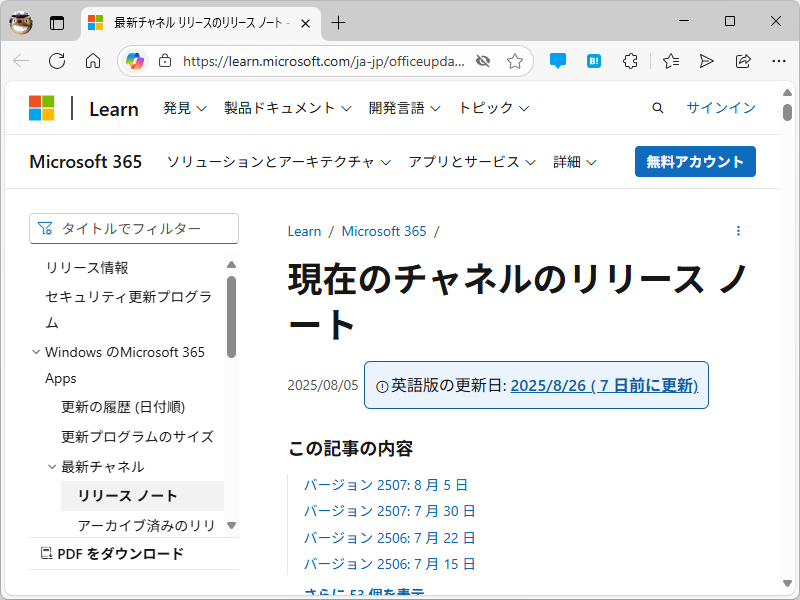Open Copilot from the address bar
Image resolution: width=800 pixels, height=600 pixels.
[x=135, y=61]
